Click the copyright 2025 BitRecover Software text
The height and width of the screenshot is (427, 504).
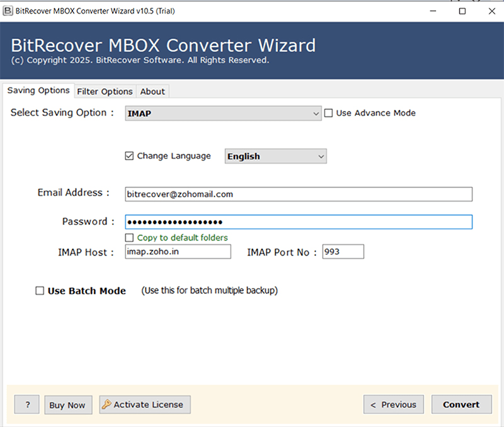coord(140,60)
